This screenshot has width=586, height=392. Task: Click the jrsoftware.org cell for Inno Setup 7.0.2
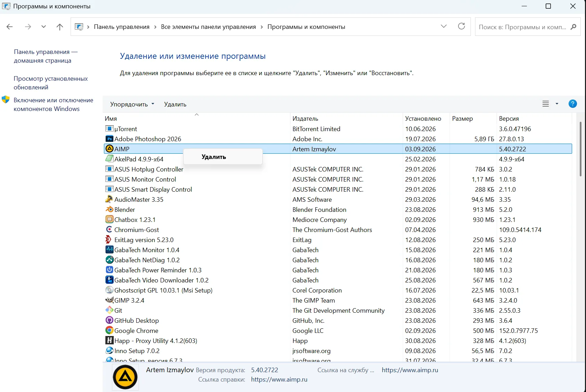point(311,351)
